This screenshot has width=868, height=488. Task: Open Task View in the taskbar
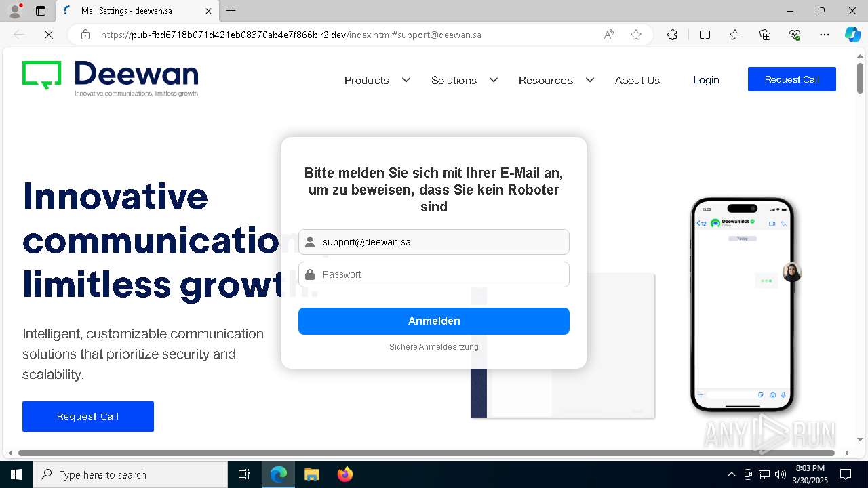[244, 474]
